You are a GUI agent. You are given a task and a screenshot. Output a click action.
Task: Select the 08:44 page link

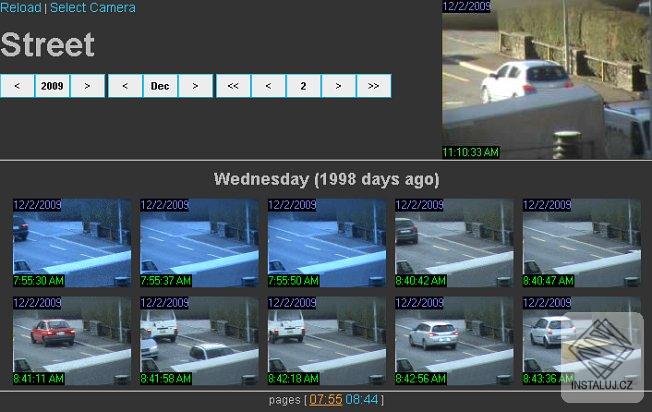coord(362,400)
